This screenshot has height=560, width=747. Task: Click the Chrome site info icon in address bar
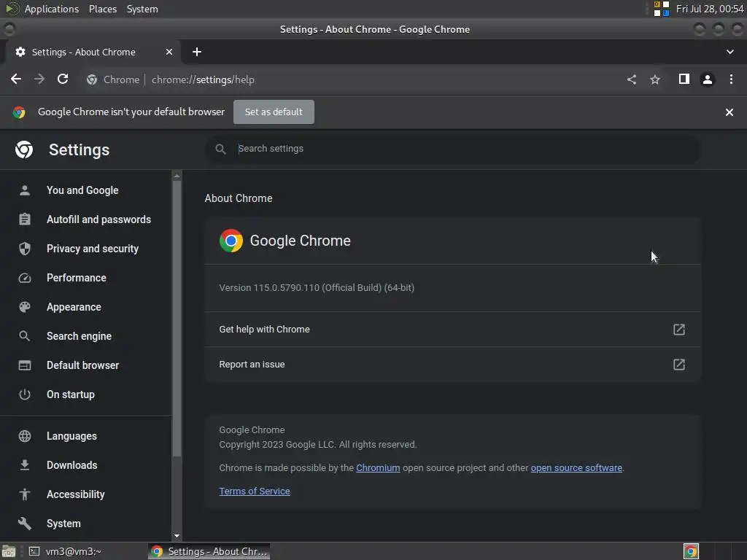pyautogui.click(x=92, y=79)
